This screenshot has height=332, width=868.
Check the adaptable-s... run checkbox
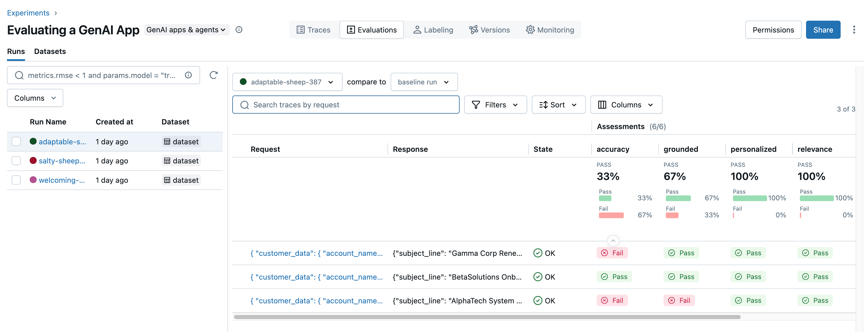coord(16,141)
